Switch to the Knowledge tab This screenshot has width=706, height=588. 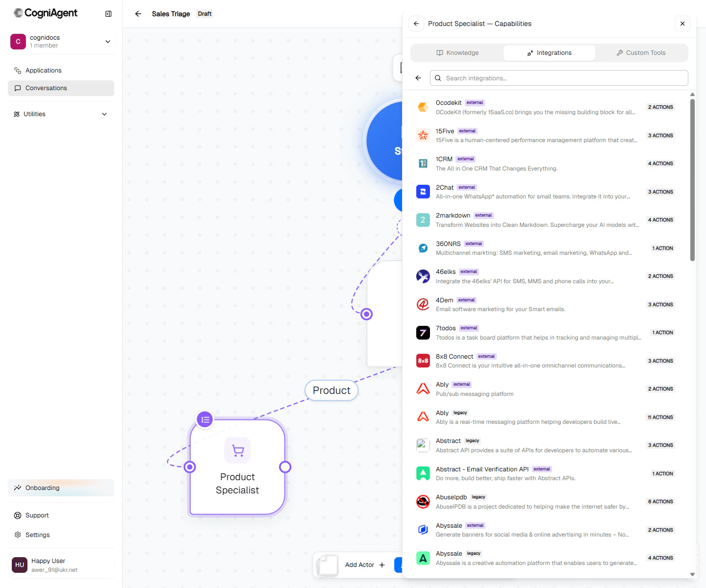[457, 53]
